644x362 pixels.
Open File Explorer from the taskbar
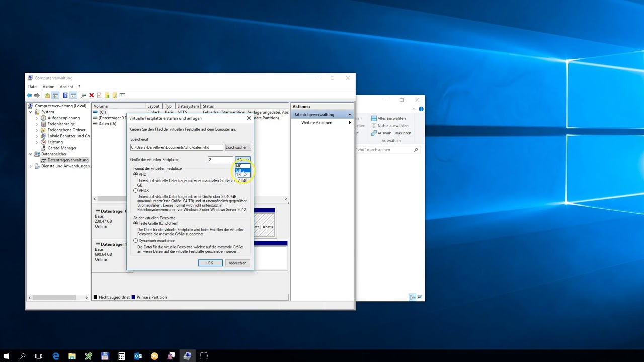coord(72,356)
